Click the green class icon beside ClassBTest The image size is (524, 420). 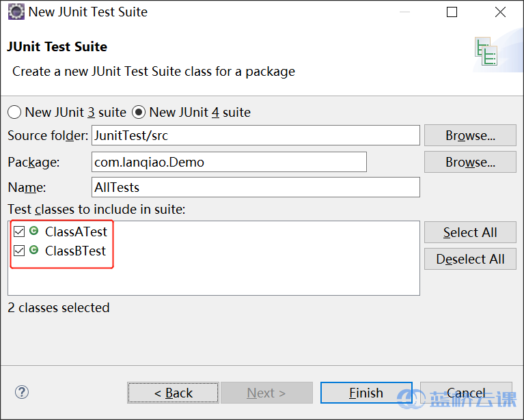(x=34, y=251)
